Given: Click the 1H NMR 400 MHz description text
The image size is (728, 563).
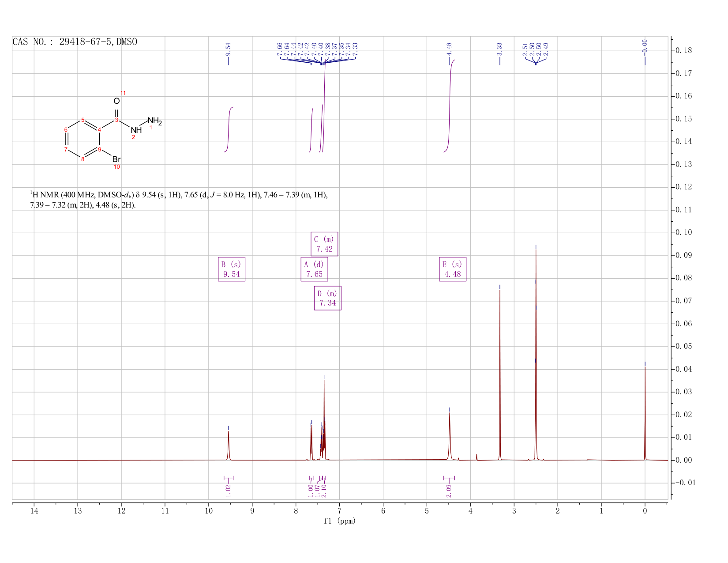Looking at the screenshot, I should [x=179, y=200].
